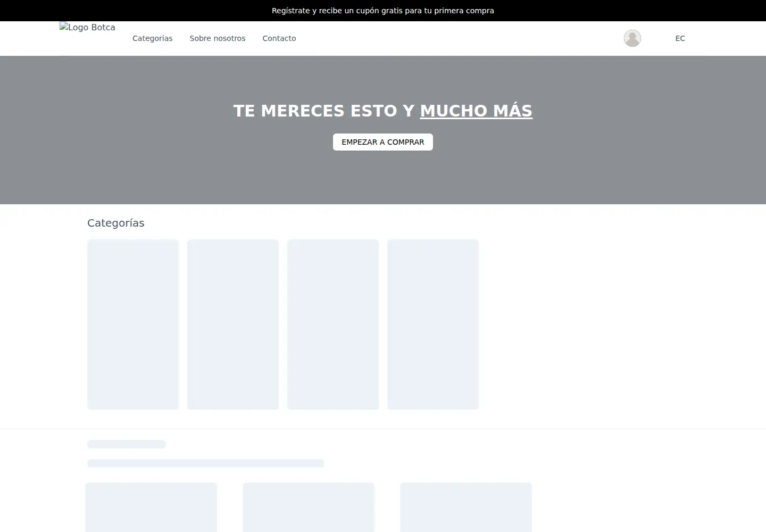Screen dimensions: 766x532
Task: Click the underlined MUCHO MÁS text
Action: (x=476, y=111)
